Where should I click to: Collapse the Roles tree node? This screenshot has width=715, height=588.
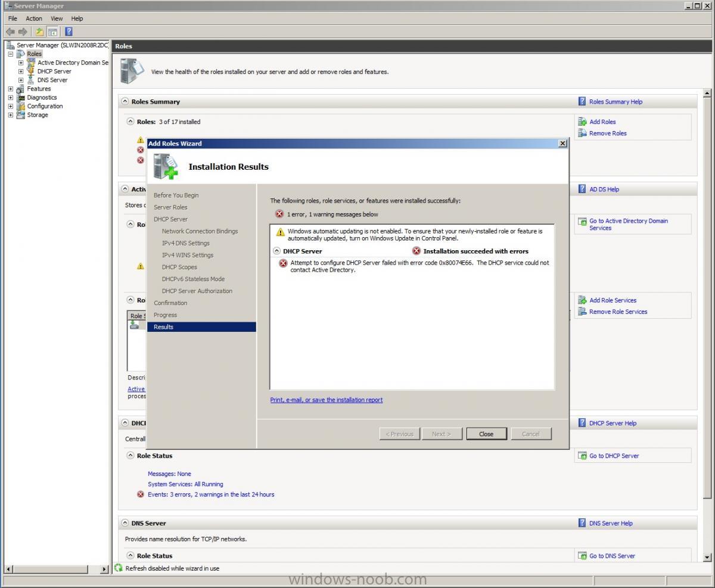(11, 54)
